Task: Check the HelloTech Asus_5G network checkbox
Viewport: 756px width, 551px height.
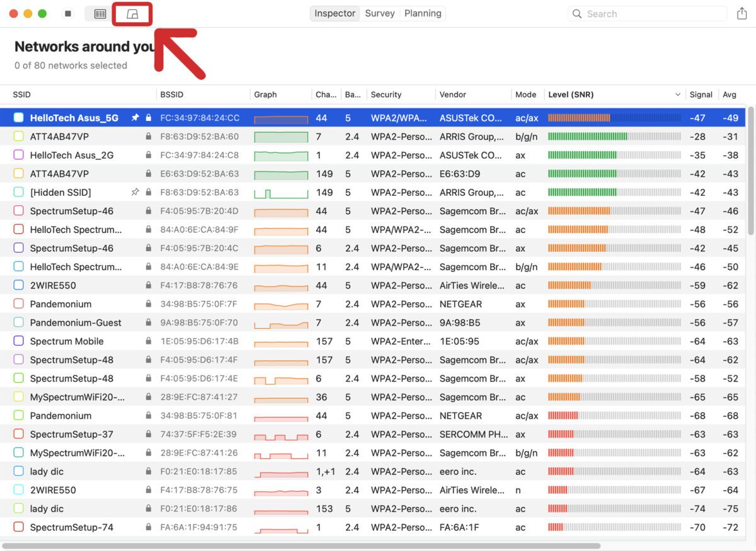Action: tap(19, 118)
